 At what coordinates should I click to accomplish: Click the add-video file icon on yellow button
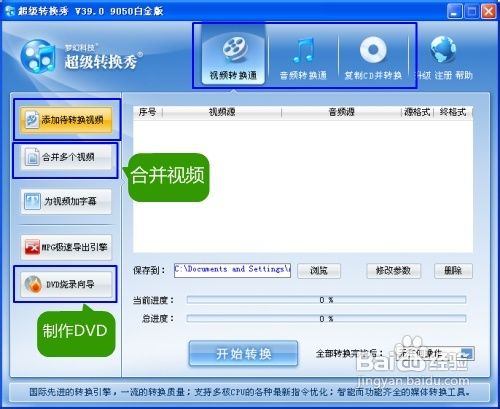[32, 120]
